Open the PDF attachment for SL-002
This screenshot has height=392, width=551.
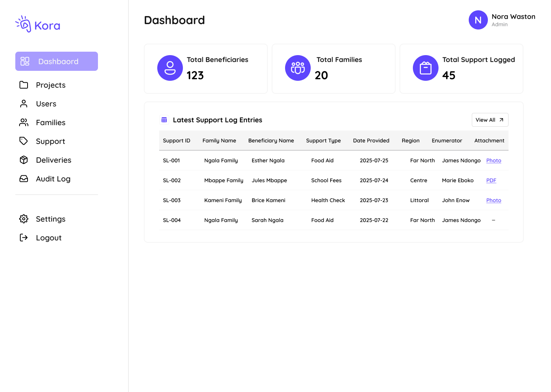491,180
